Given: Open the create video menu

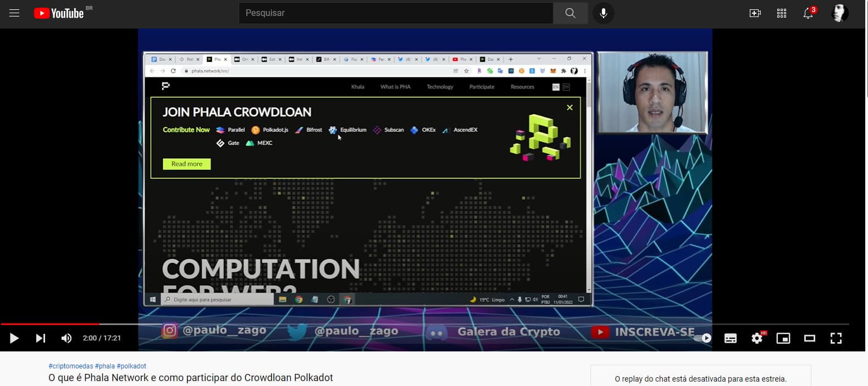Looking at the screenshot, I should tap(755, 13).
